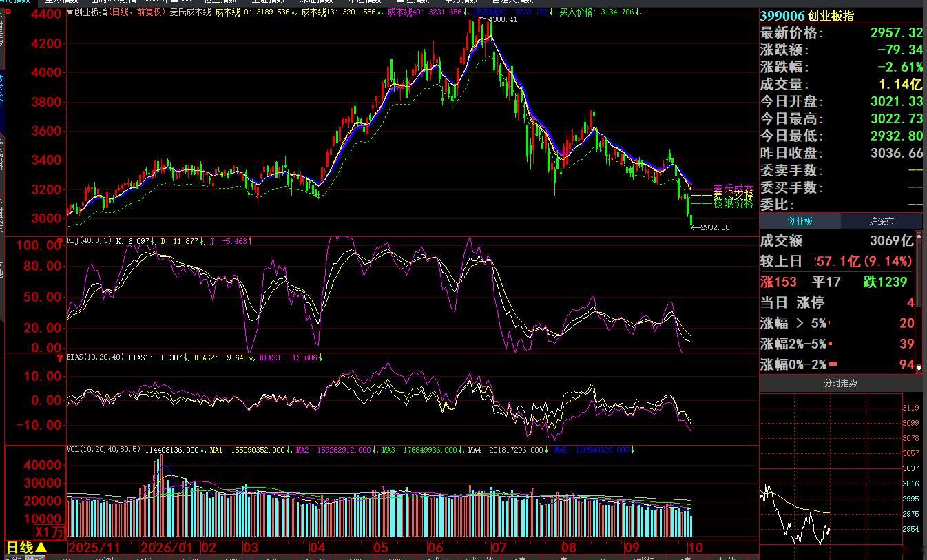Click the VOL(10,20,40,80,5) indicator label

click(x=104, y=450)
